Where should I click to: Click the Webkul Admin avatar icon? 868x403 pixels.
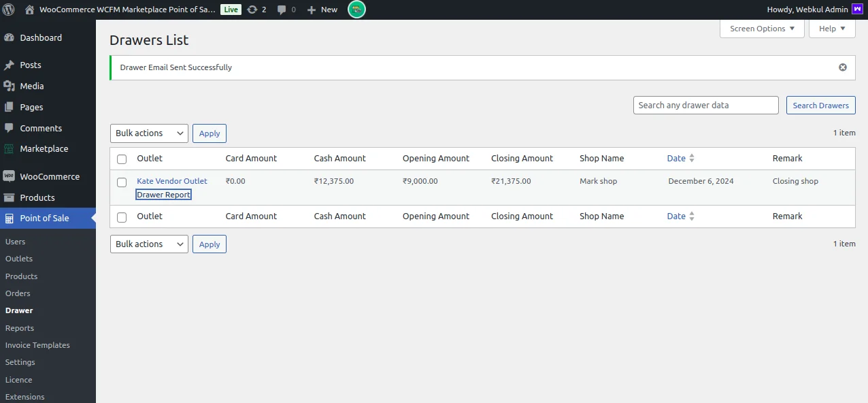(x=856, y=10)
